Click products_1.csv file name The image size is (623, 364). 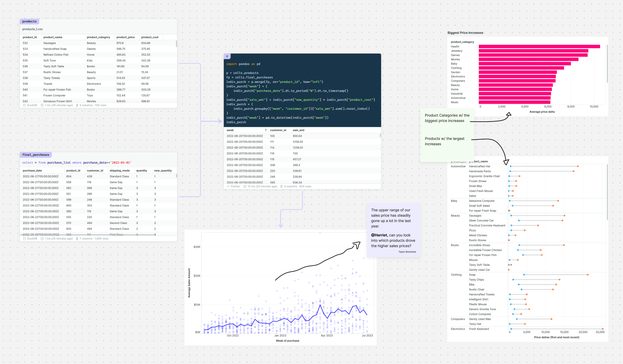click(x=32, y=29)
